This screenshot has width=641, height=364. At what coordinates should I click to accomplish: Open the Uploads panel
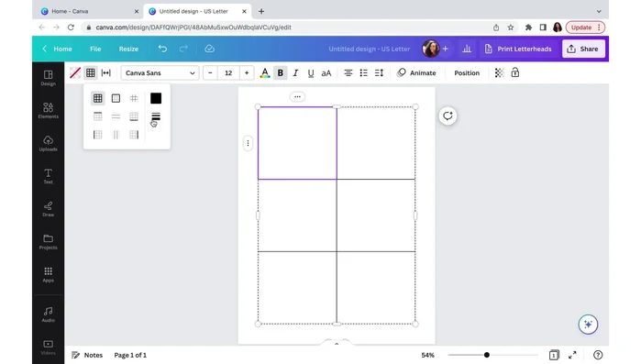(48, 143)
